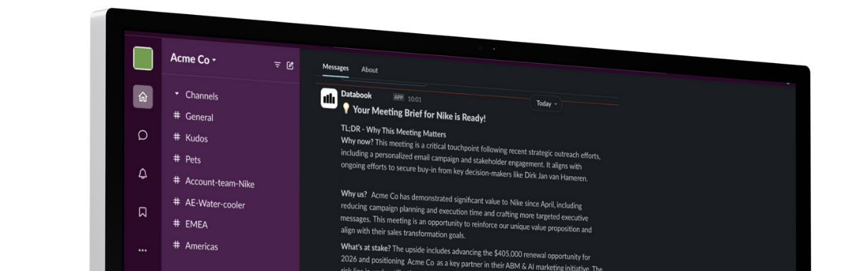Go to the EMEA channel
868x271 pixels.
196,224
